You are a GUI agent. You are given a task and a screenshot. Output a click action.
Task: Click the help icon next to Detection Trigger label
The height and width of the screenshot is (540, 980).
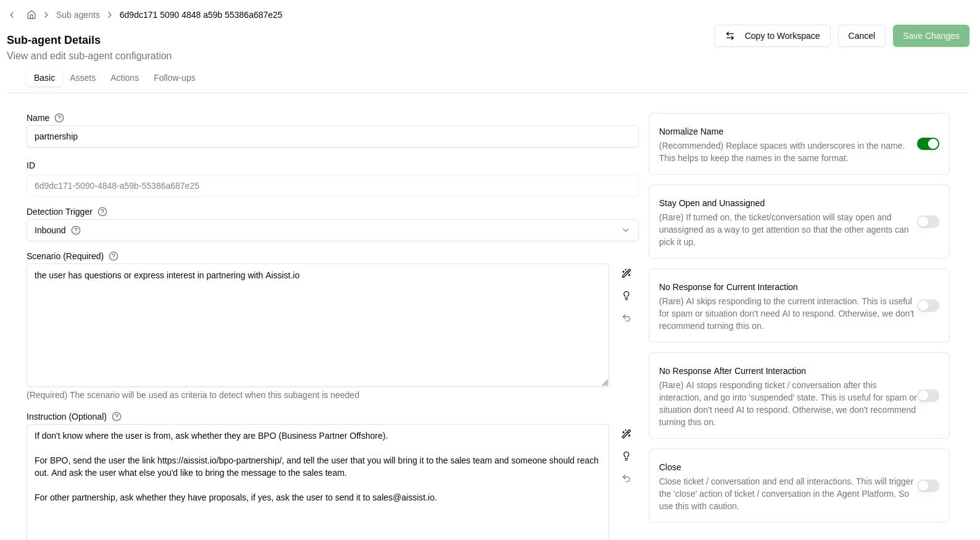click(102, 212)
